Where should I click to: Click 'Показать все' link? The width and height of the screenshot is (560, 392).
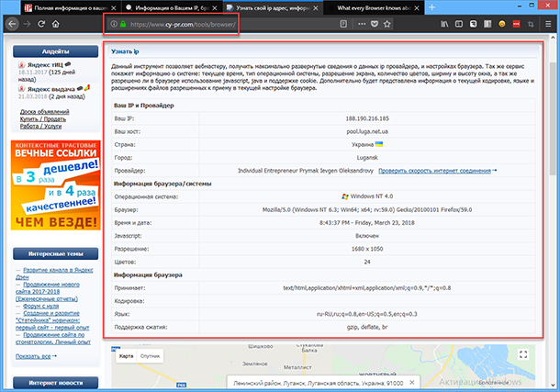pos(33,356)
